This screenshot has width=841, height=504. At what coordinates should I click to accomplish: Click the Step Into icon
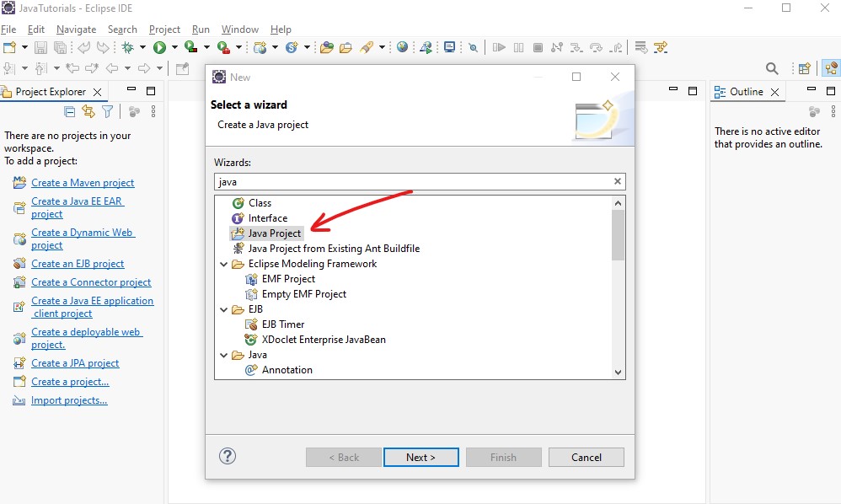[576, 47]
